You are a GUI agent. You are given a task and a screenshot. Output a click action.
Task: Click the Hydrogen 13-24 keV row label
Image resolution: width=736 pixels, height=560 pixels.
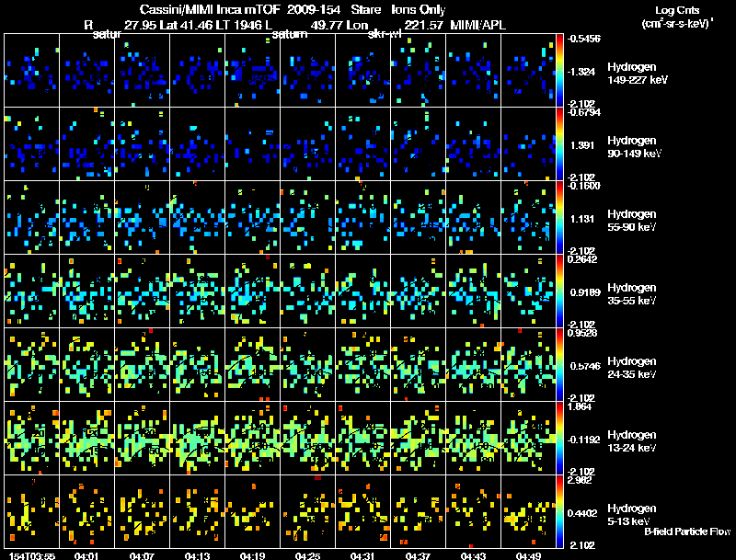(631, 441)
